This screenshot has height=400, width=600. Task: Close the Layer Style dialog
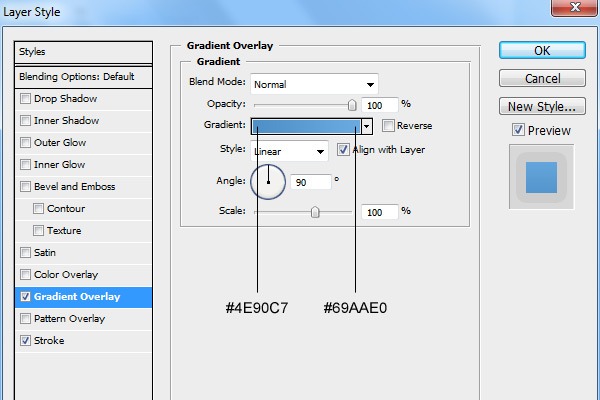(575, 7)
